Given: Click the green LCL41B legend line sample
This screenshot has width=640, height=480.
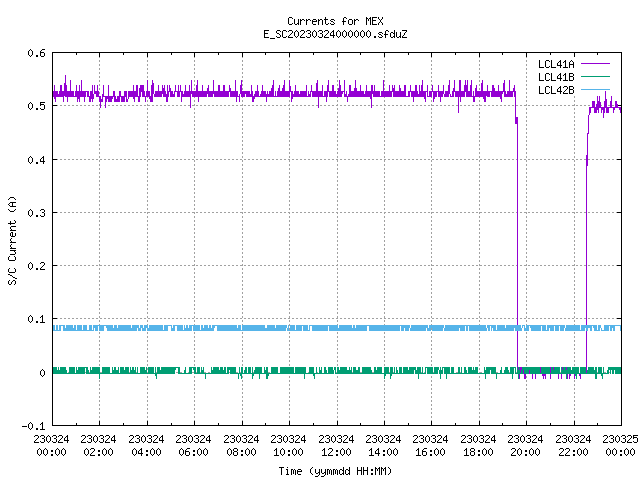Looking at the screenshot, I should 595,76.
